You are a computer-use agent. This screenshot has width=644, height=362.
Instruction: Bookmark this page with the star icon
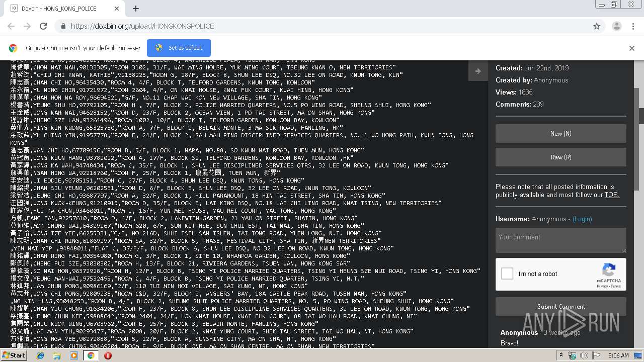(597, 26)
